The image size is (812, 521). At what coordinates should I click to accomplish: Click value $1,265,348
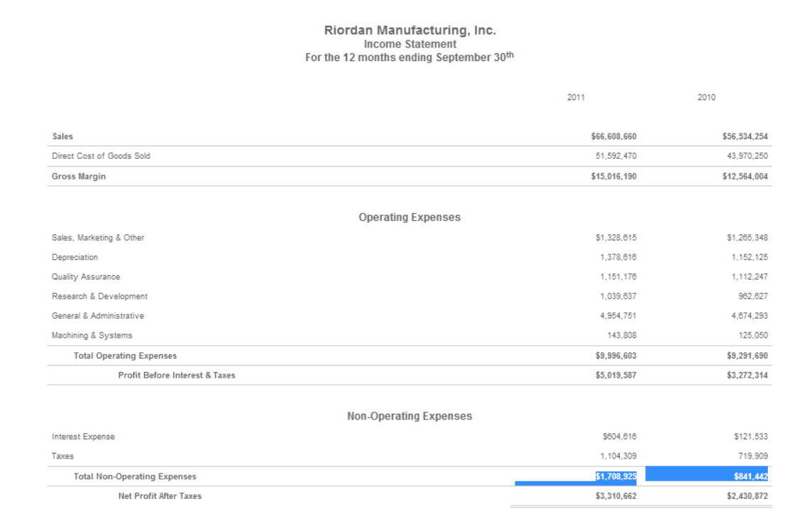click(747, 238)
